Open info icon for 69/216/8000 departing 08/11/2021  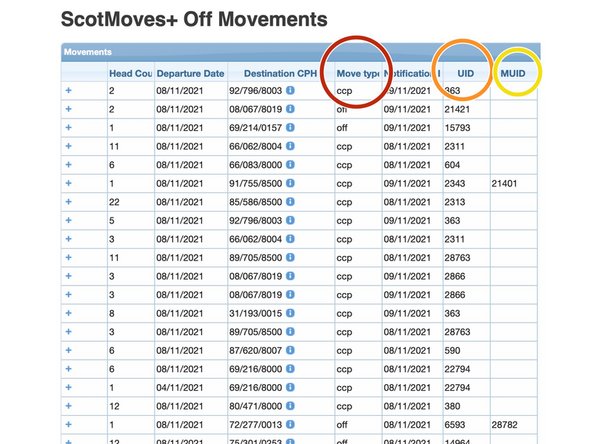(290, 368)
